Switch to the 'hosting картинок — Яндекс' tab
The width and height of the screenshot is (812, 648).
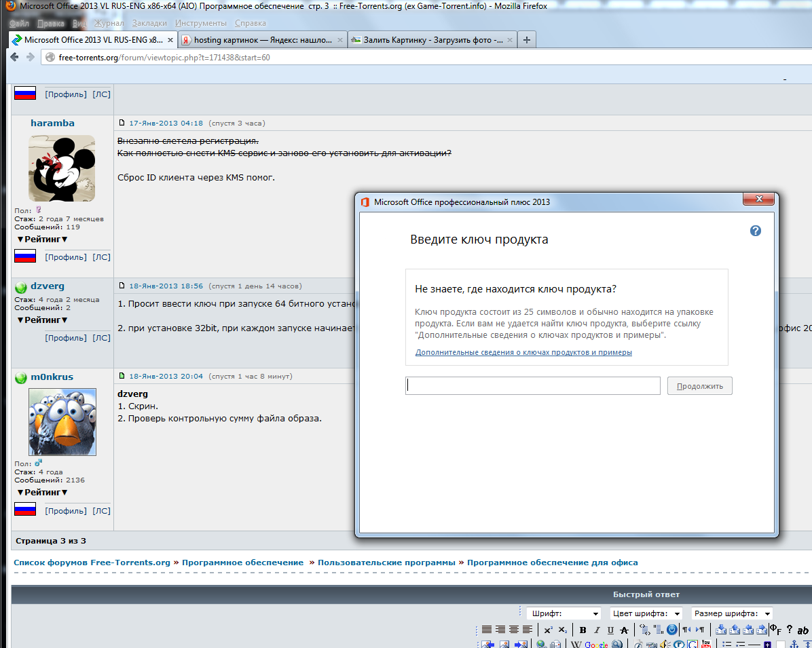262,40
